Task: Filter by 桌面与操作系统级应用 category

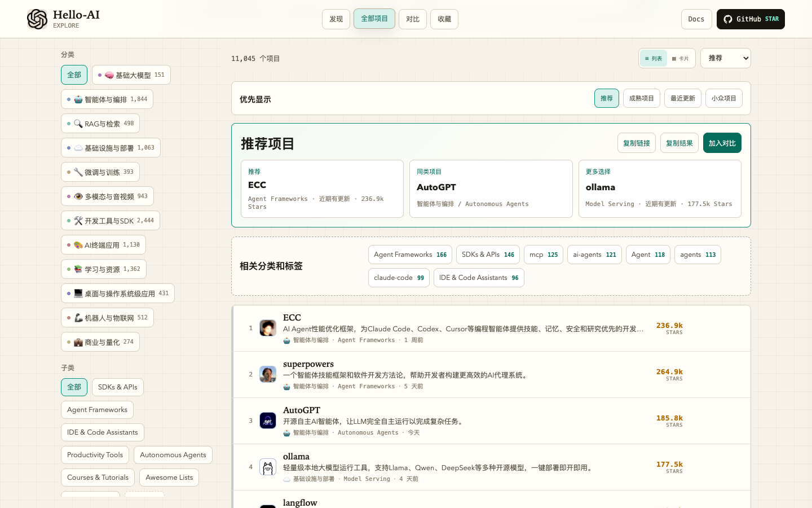Action: (x=118, y=294)
